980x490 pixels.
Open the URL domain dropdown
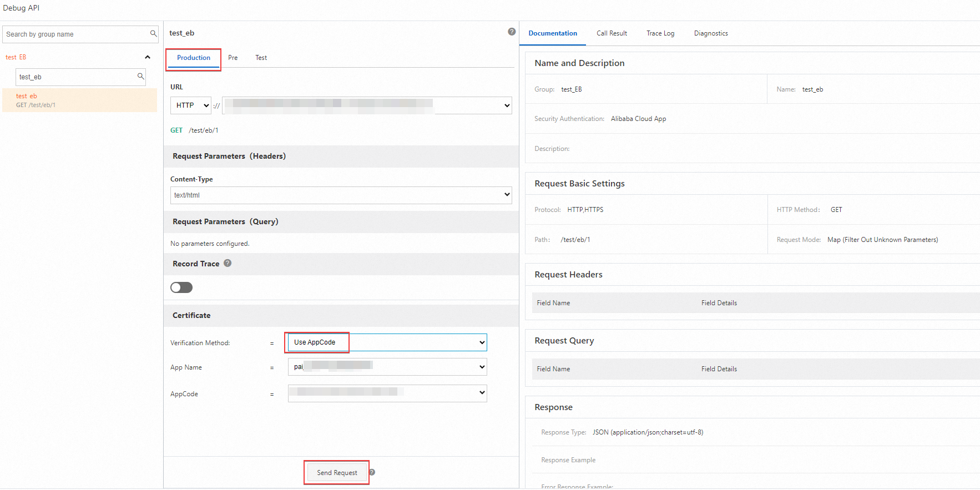tap(367, 105)
